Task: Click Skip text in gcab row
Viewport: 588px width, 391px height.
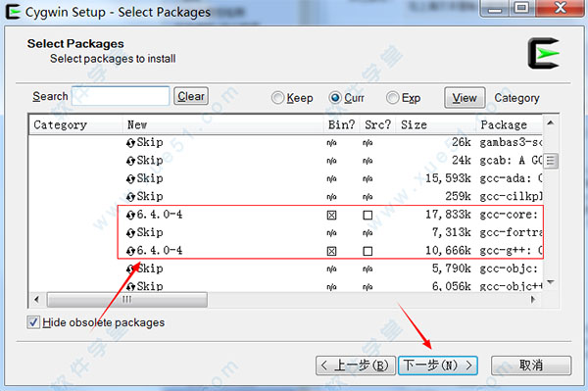Action: (x=150, y=161)
